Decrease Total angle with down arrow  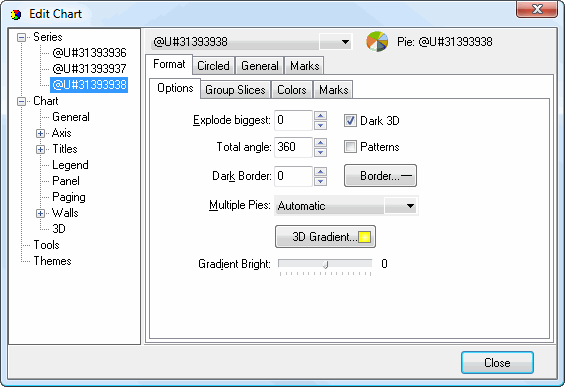click(320, 152)
